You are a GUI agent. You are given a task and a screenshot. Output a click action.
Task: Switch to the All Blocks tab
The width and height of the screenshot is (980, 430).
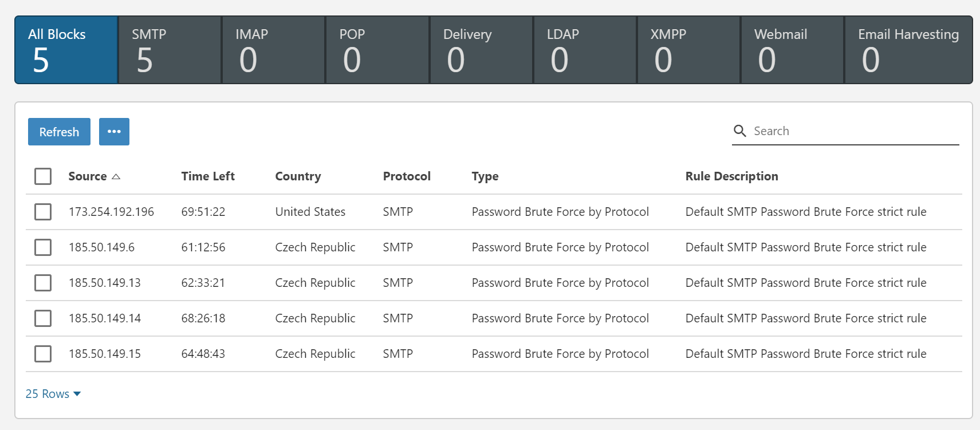pos(66,50)
